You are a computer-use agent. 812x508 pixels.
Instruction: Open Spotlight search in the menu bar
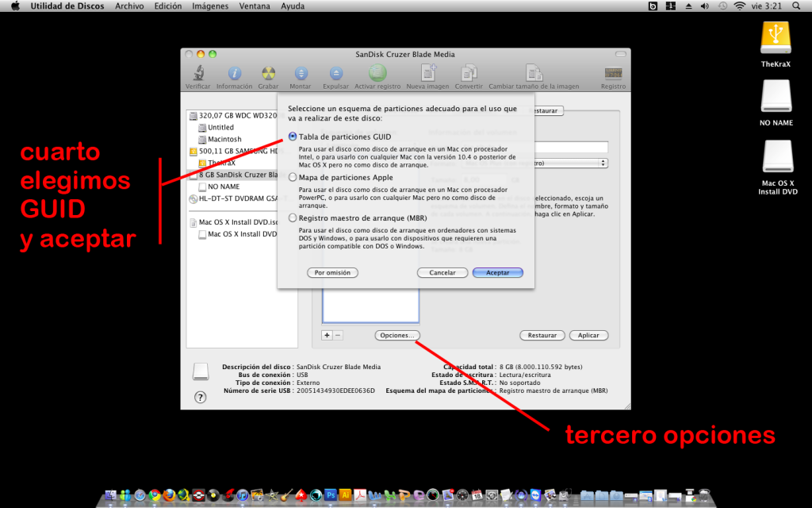[x=796, y=6]
